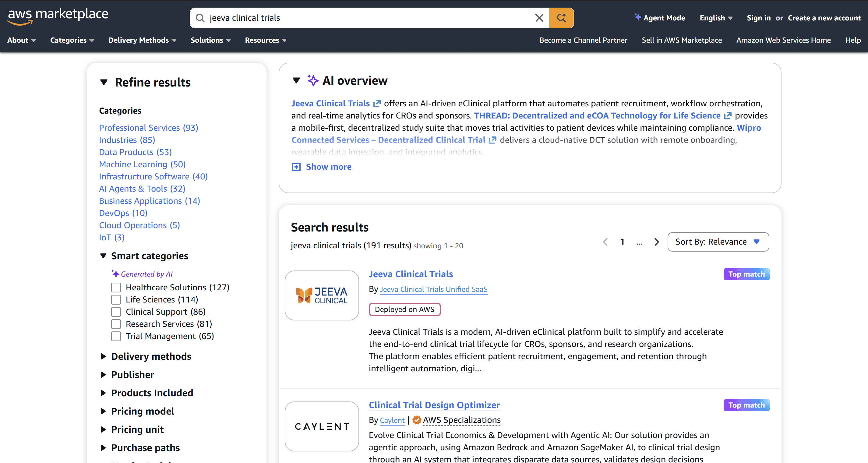868x463 pixels.
Task: Check the Healthcare Solutions checkbox
Action: (x=116, y=288)
